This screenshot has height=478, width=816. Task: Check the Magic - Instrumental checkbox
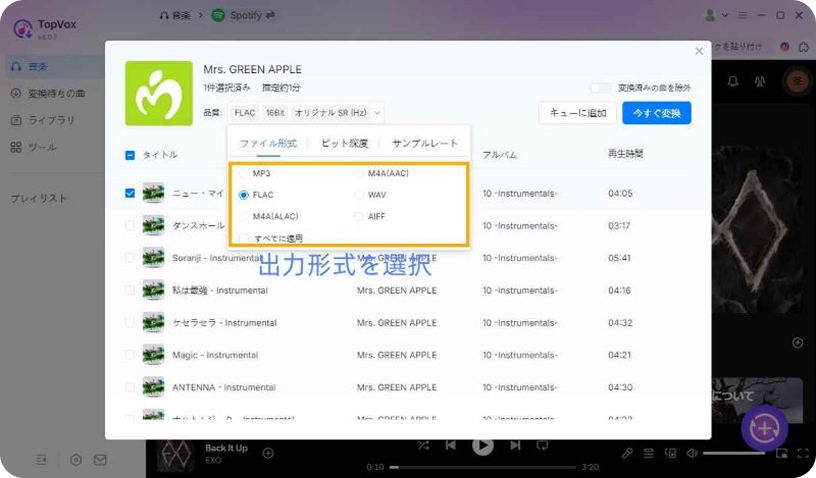pos(130,355)
